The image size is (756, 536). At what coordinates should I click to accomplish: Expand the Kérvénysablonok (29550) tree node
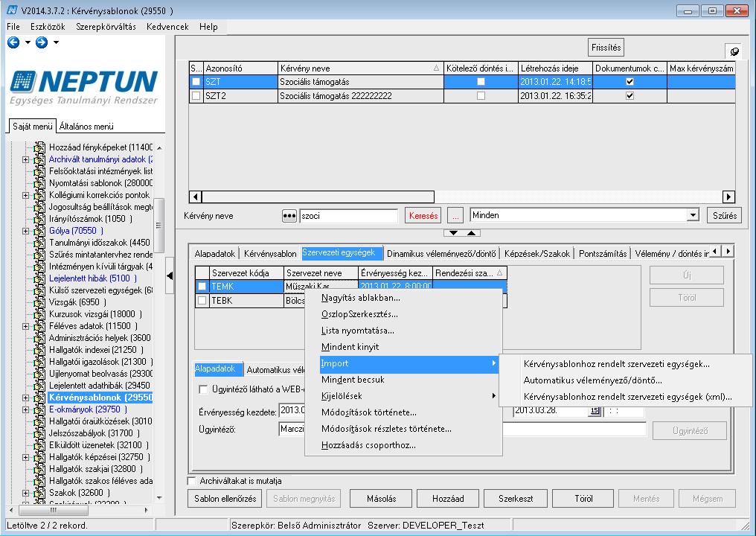pyautogui.click(x=25, y=398)
